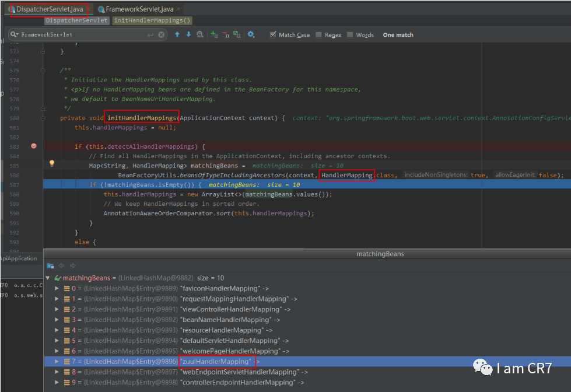Image resolution: width=571 pixels, height=392 pixels.
Task: Select the find-all occurrences magnifier icon
Action: [x=200, y=34]
